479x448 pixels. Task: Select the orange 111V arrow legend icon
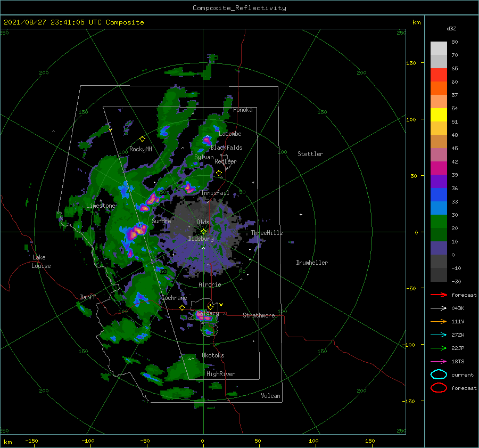[439, 321]
